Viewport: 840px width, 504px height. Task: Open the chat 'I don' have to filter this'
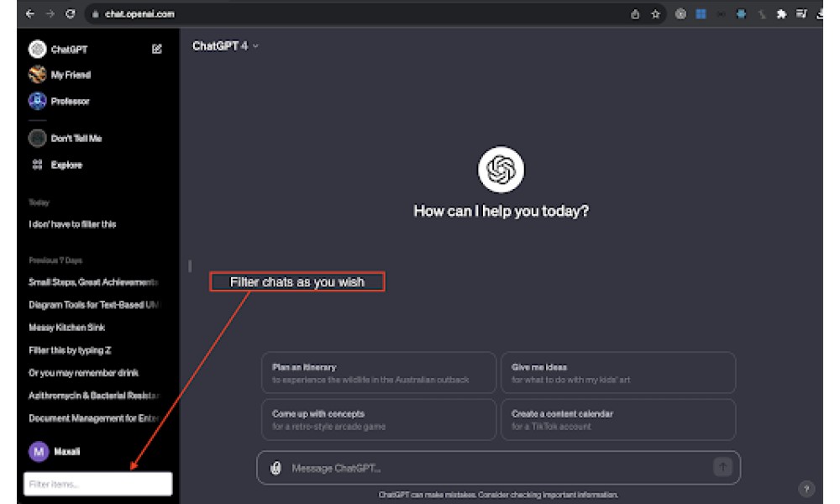tap(72, 224)
